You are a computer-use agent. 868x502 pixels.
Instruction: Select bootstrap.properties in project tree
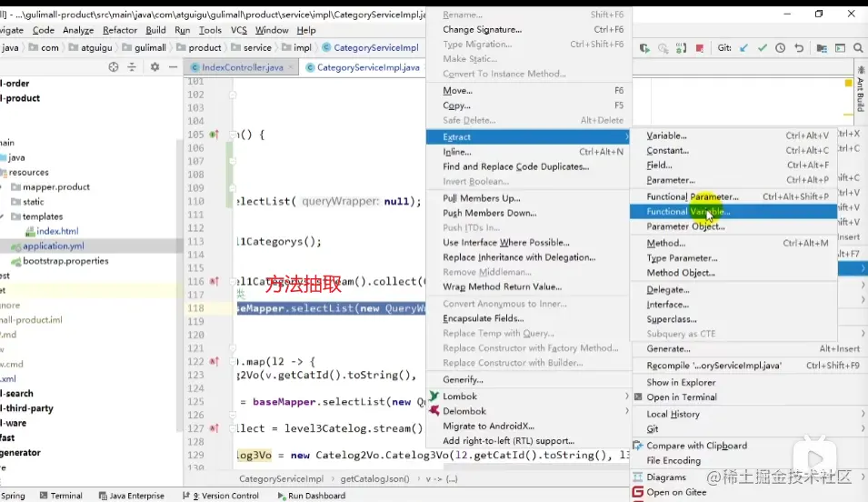point(65,261)
